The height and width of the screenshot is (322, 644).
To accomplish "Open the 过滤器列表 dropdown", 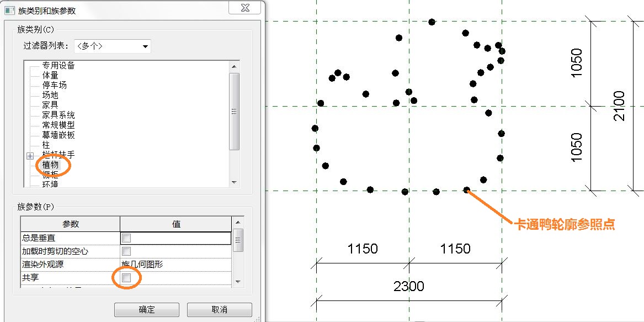I will tap(112, 46).
